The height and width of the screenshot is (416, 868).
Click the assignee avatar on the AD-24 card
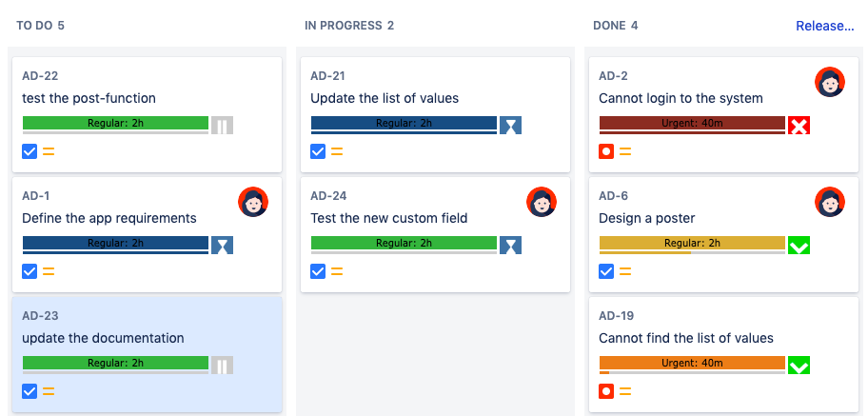pyautogui.click(x=542, y=202)
